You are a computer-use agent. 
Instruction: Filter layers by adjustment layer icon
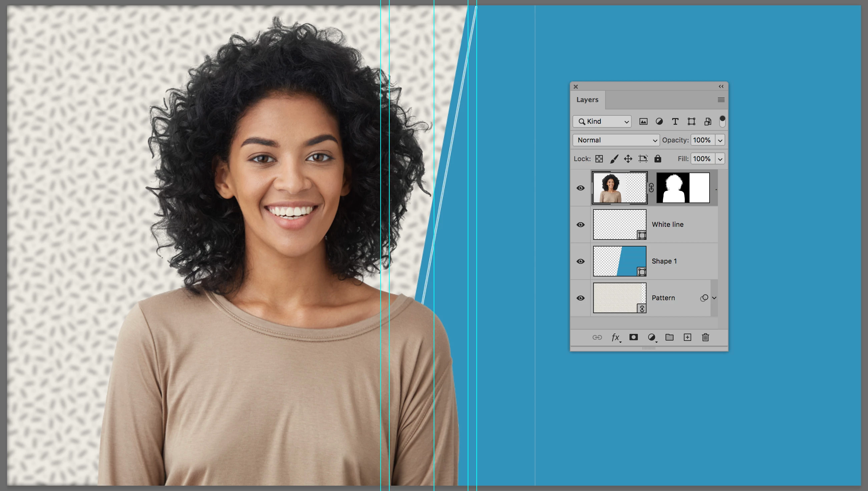[x=659, y=121]
